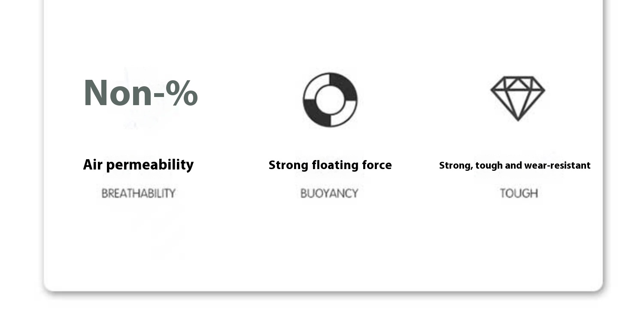Click the lifebuoy buoyancy icon
Viewport: 644px width, 327px height.
click(330, 100)
